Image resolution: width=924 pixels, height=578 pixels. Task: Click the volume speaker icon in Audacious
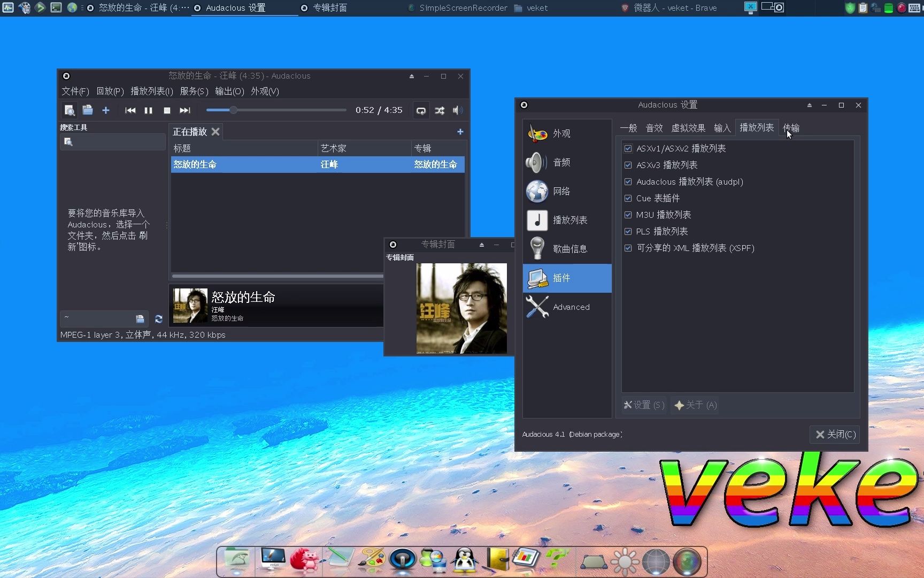(x=458, y=110)
